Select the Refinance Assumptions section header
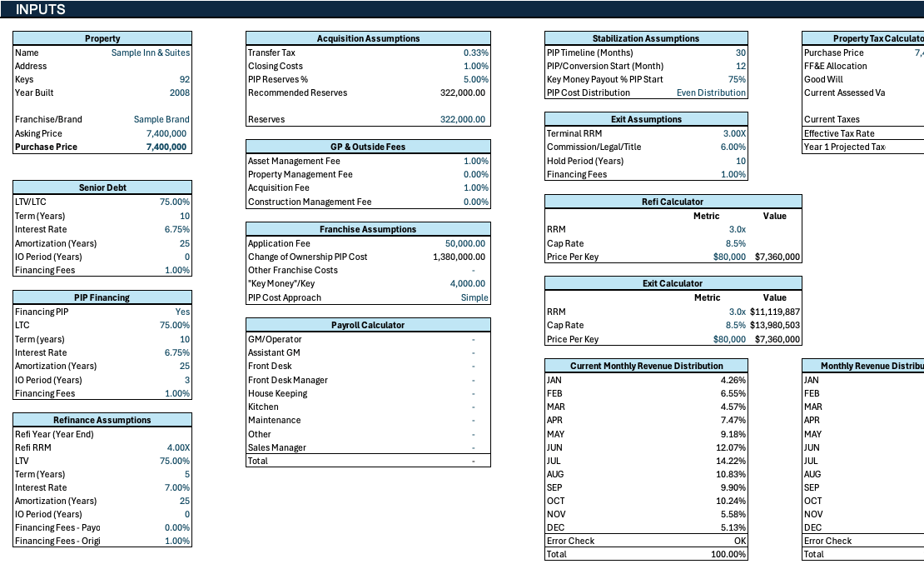The width and height of the screenshot is (924, 574). (x=102, y=420)
